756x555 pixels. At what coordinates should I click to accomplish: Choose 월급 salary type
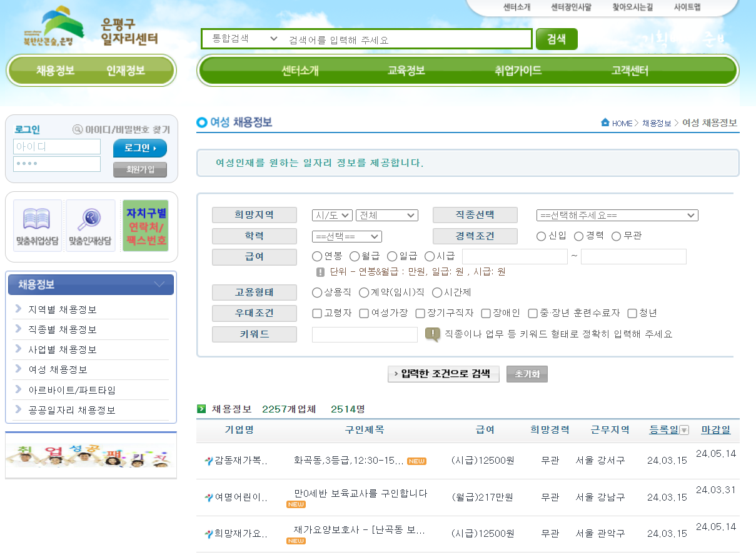[x=354, y=256]
